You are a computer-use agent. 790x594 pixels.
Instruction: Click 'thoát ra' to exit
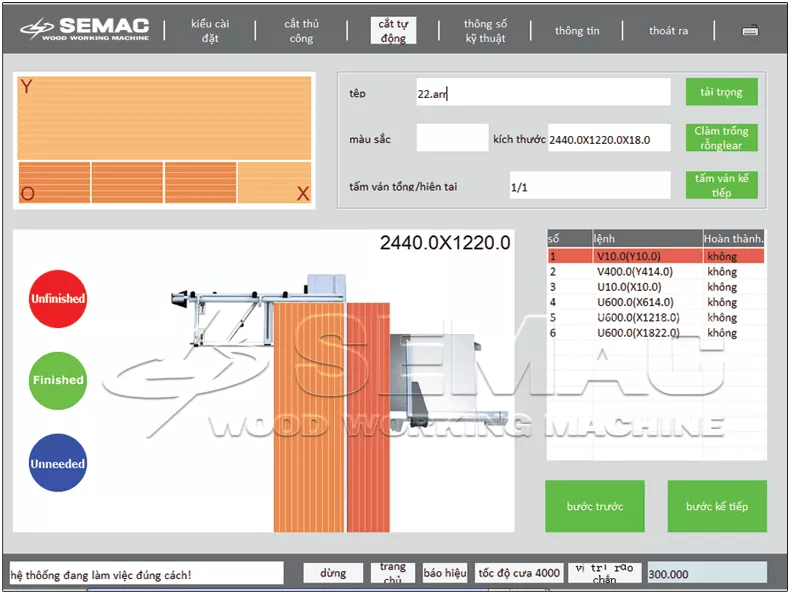pyautogui.click(x=668, y=31)
